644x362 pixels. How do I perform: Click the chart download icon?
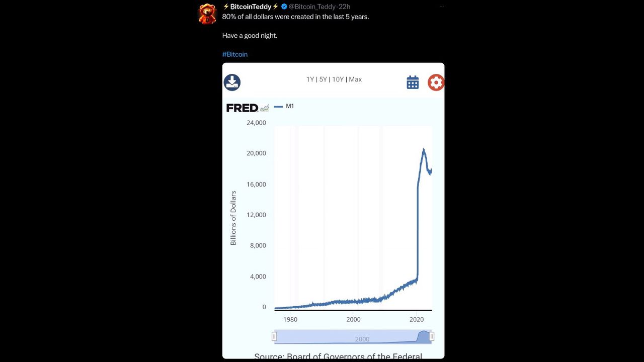pos(232,82)
